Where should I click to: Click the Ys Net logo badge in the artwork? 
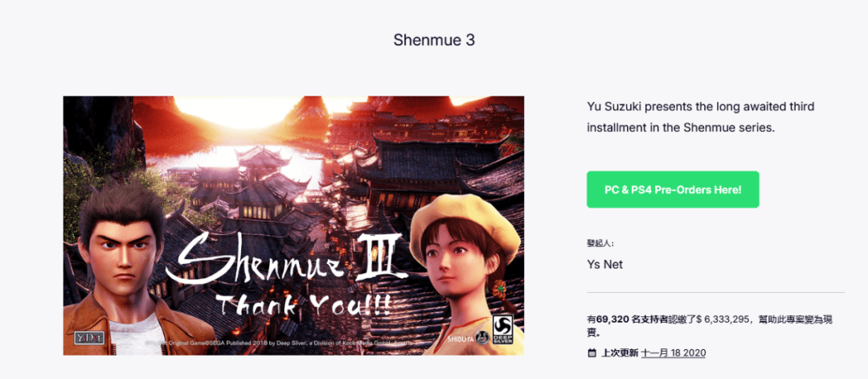coord(88,337)
